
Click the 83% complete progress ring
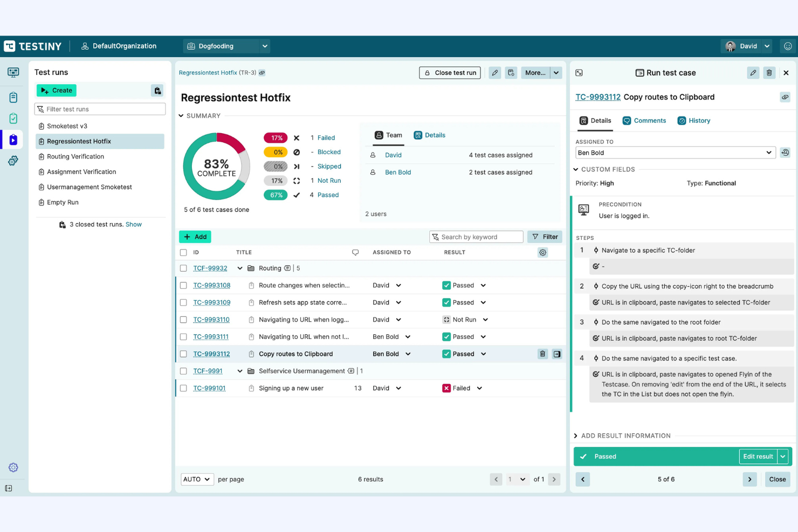pos(216,166)
